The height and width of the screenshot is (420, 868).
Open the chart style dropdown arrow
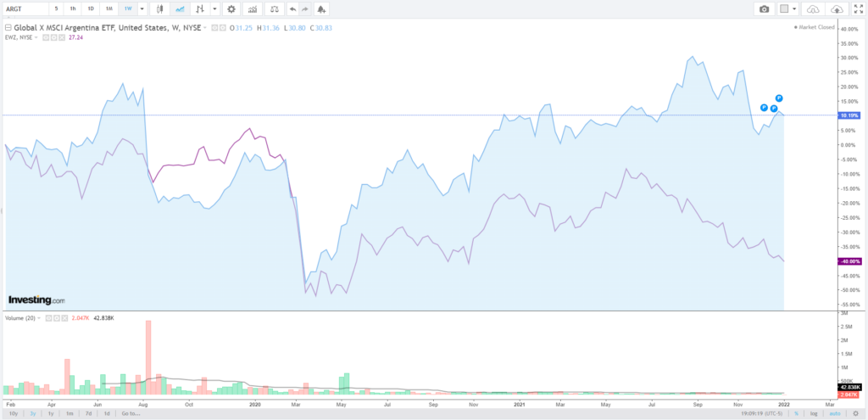pyautogui.click(x=214, y=8)
